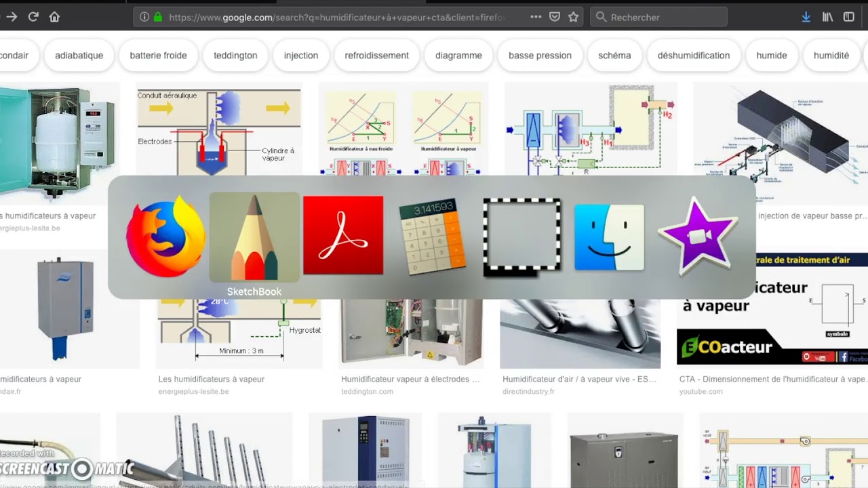The width and height of the screenshot is (868, 488).
Task: Open the ECOacteur humidificateur à vapeur thumbnail
Action: pos(772,308)
